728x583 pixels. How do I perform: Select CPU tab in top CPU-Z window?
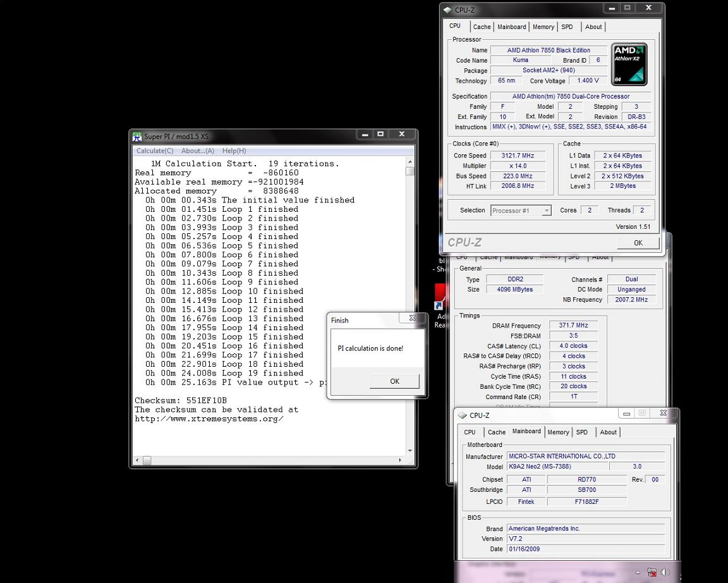(456, 26)
